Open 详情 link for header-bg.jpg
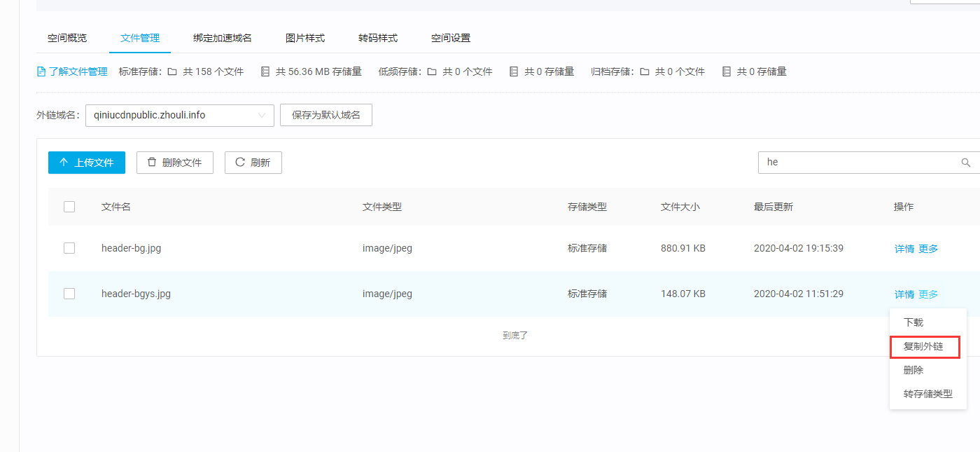The image size is (980, 452). 904,249
